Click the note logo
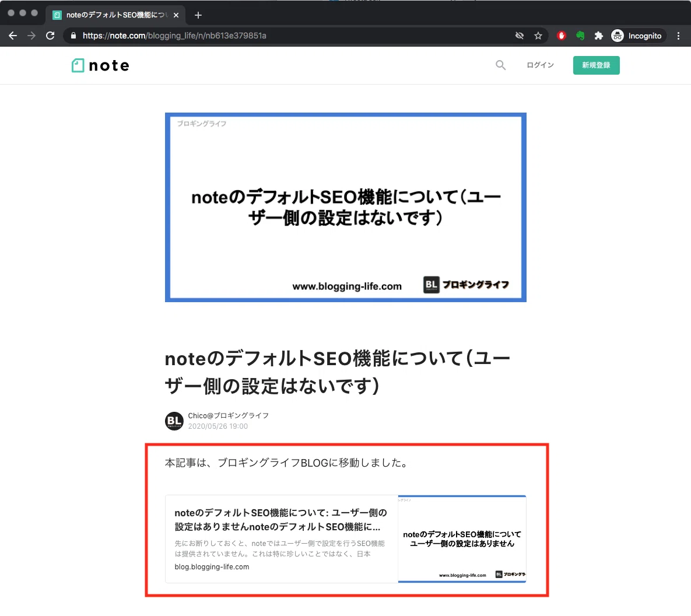Screen dimensions: 691x616 coord(100,65)
